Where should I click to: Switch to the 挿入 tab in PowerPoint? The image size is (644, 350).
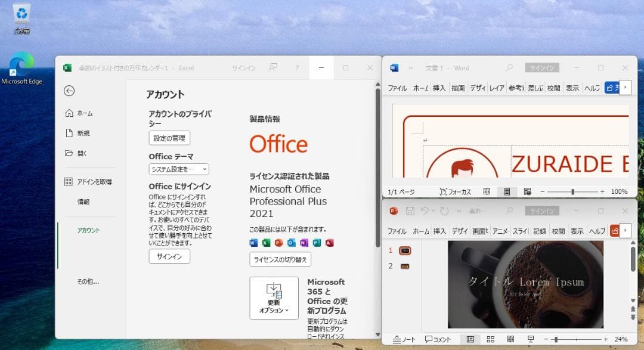click(x=439, y=231)
